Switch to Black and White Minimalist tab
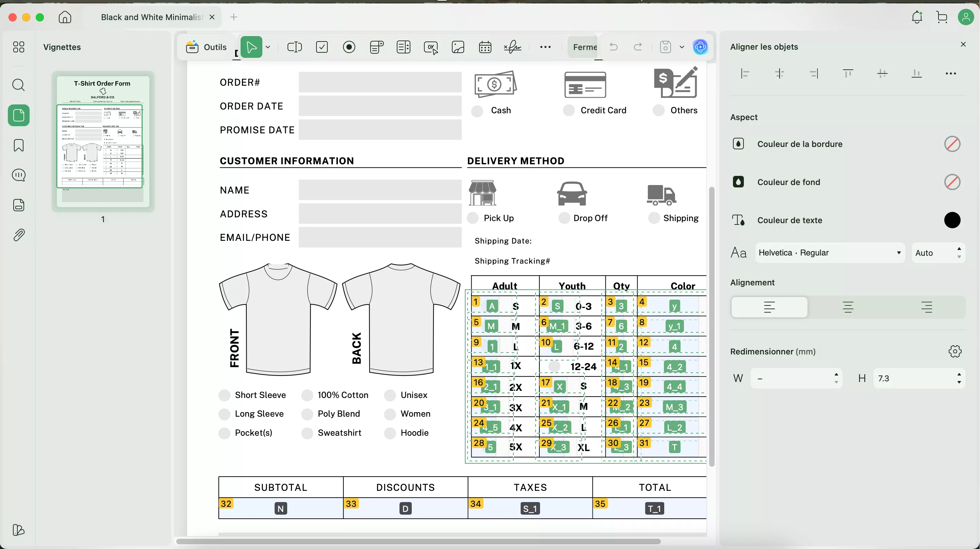 (151, 17)
